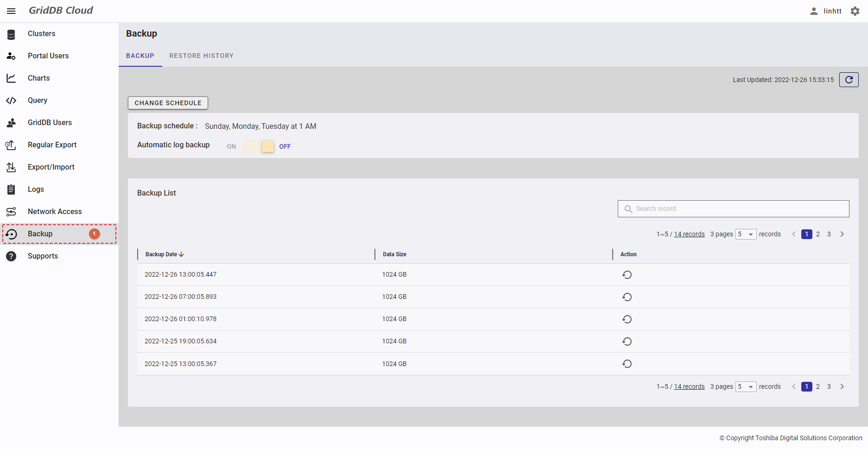Click the linhtt user account icon

pyautogui.click(x=814, y=11)
